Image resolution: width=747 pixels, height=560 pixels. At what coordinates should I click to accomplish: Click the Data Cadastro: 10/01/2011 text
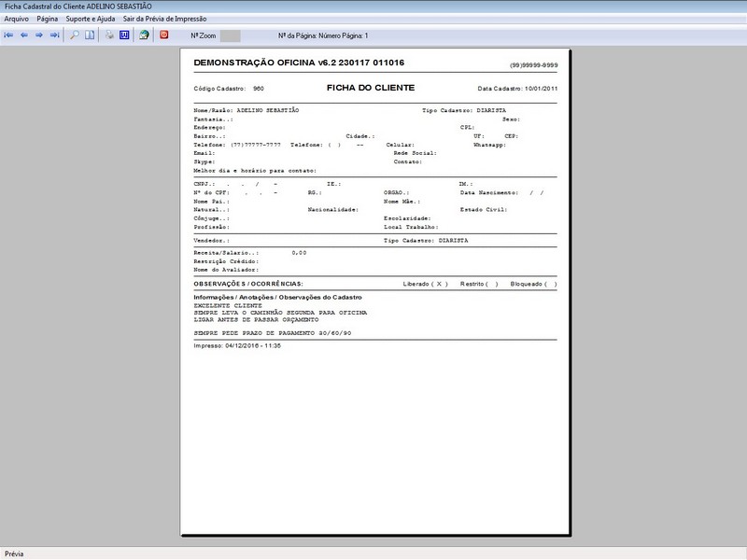point(517,89)
